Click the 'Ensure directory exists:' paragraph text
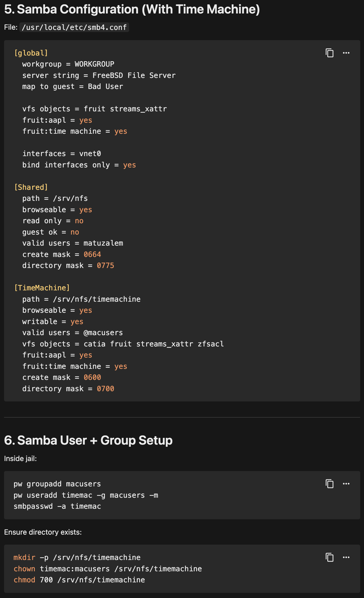 (43, 532)
